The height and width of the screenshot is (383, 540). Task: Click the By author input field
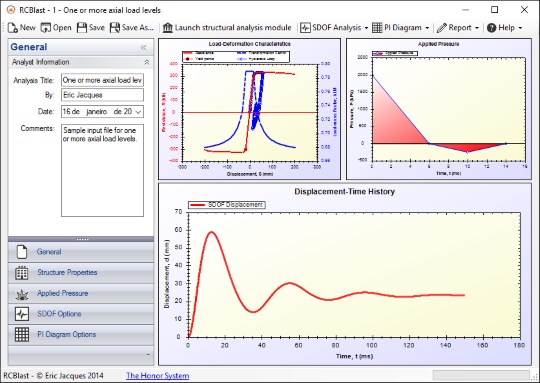[102, 95]
